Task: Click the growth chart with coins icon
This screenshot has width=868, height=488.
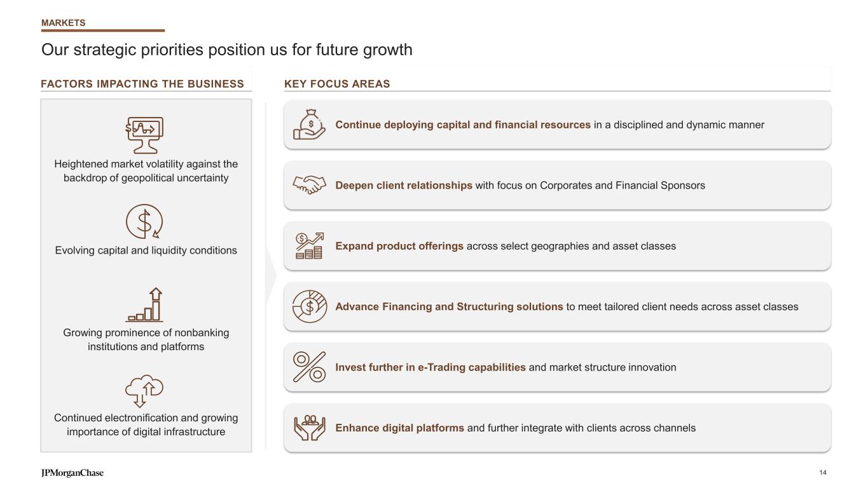Action: pyautogui.click(x=309, y=246)
